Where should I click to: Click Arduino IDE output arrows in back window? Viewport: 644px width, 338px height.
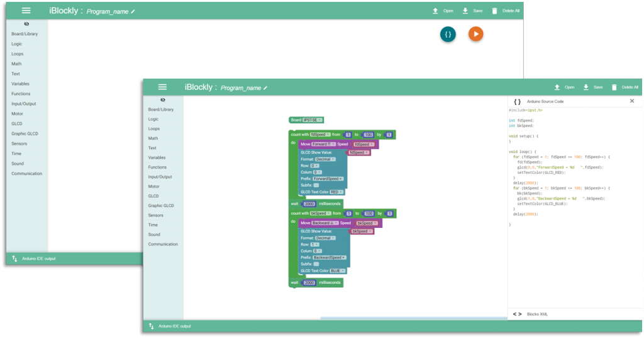pyautogui.click(x=14, y=259)
